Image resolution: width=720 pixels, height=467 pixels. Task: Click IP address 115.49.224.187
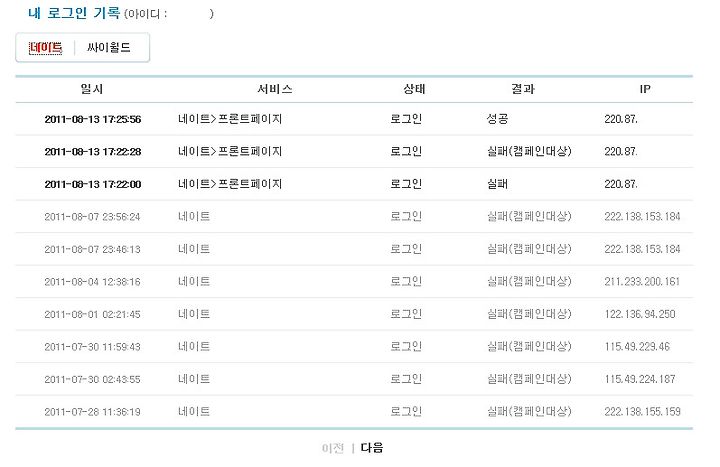640,379
